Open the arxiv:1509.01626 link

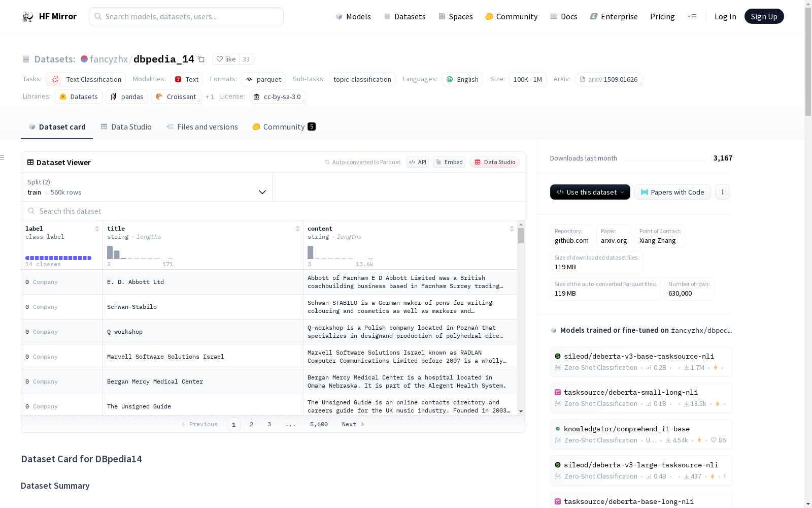(x=608, y=79)
